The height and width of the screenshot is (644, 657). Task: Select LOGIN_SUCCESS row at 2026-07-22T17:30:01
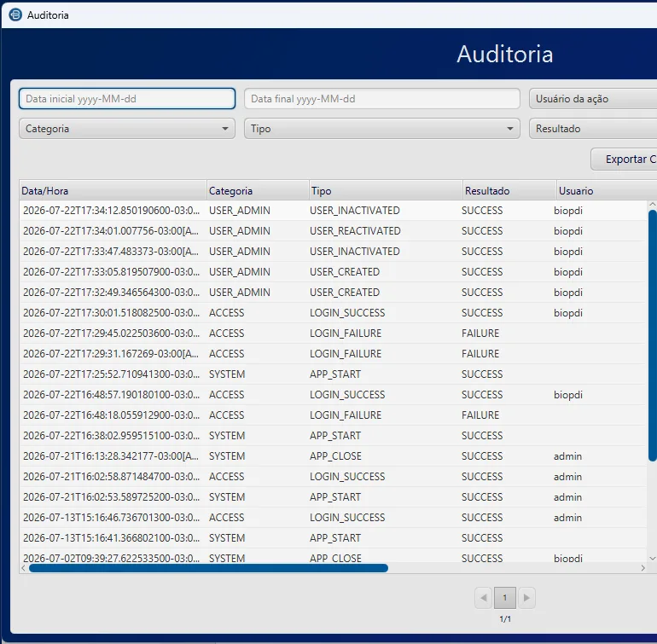(332, 313)
